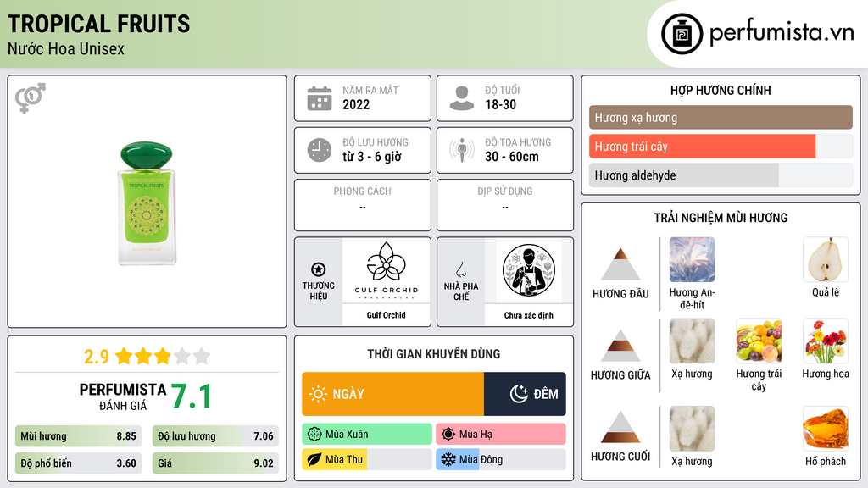Viewport: 868px width, 488px height.
Task: Click the Đêm nighttime bar
Action: (525, 394)
